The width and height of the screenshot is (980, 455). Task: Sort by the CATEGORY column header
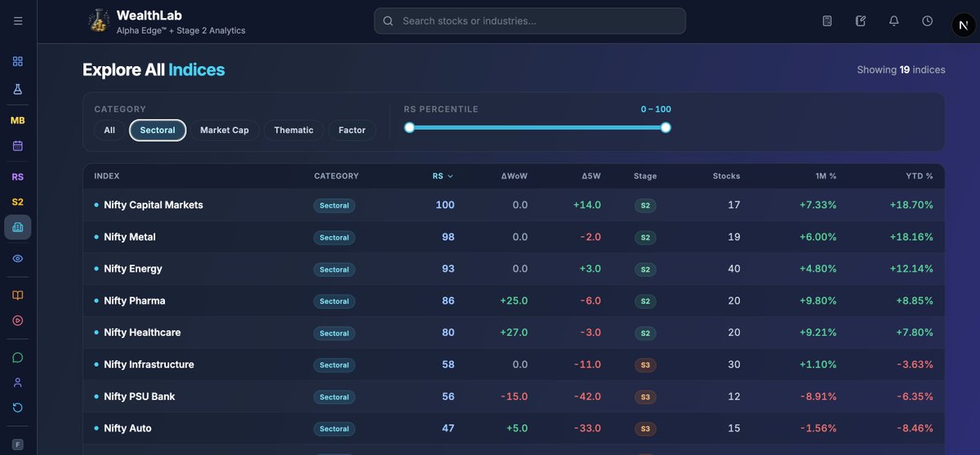(336, 176)
